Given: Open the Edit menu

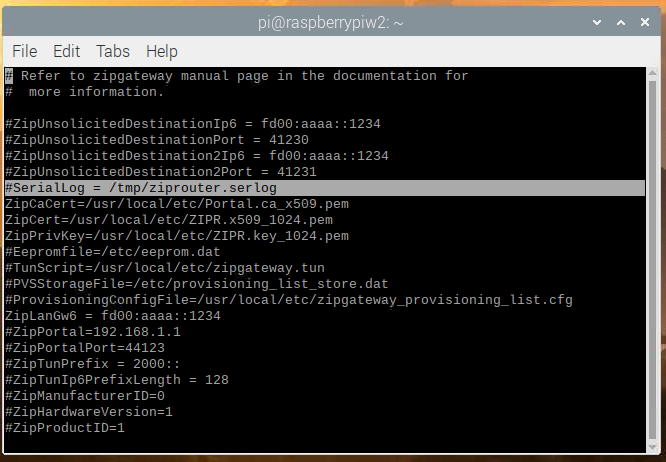Looking at the screenshot, I should coord(66,51).
